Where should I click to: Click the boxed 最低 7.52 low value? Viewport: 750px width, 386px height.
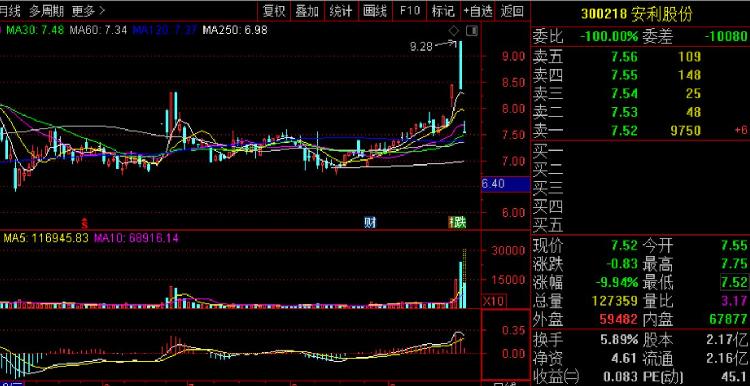[734, 283]
